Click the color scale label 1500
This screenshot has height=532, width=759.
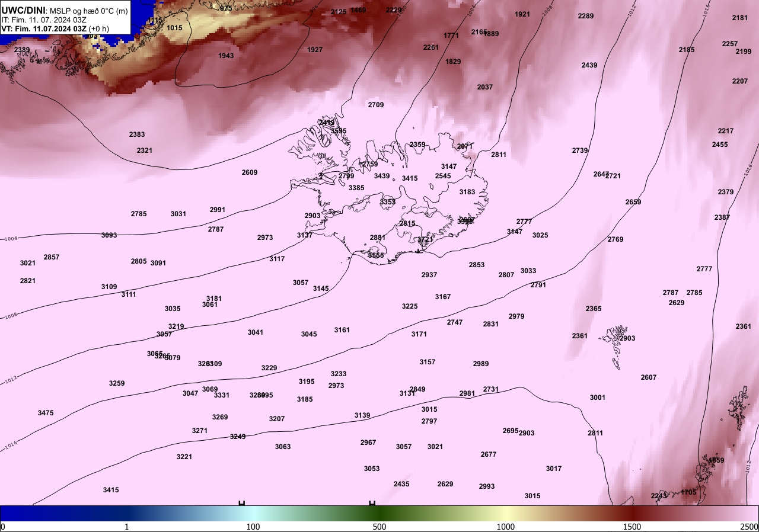632,527
